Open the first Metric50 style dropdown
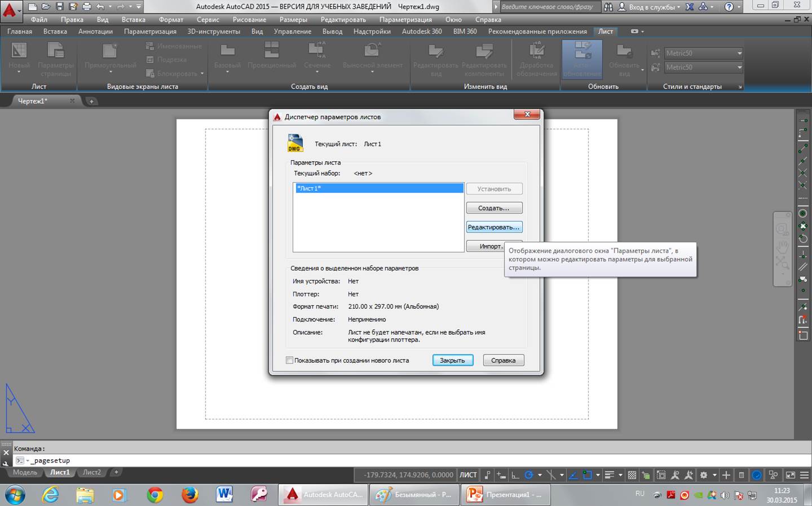812x506 pixels. [x=703, y=53]
